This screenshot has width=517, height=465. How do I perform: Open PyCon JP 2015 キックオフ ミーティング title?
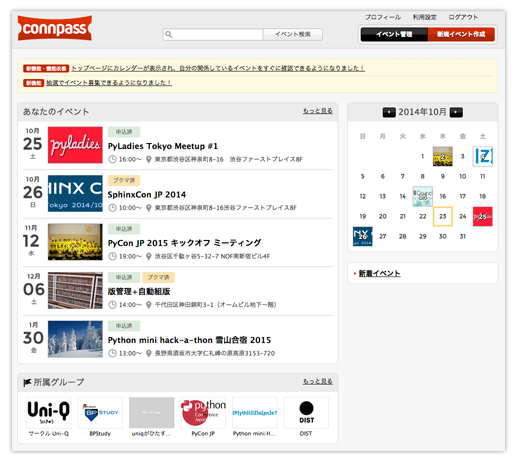[x=184, y=243]
